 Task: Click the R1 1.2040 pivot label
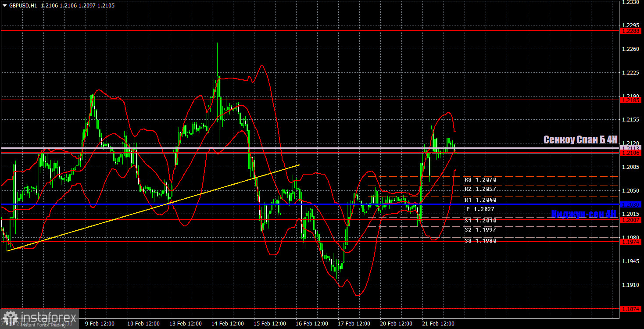(x=480, y=200)
